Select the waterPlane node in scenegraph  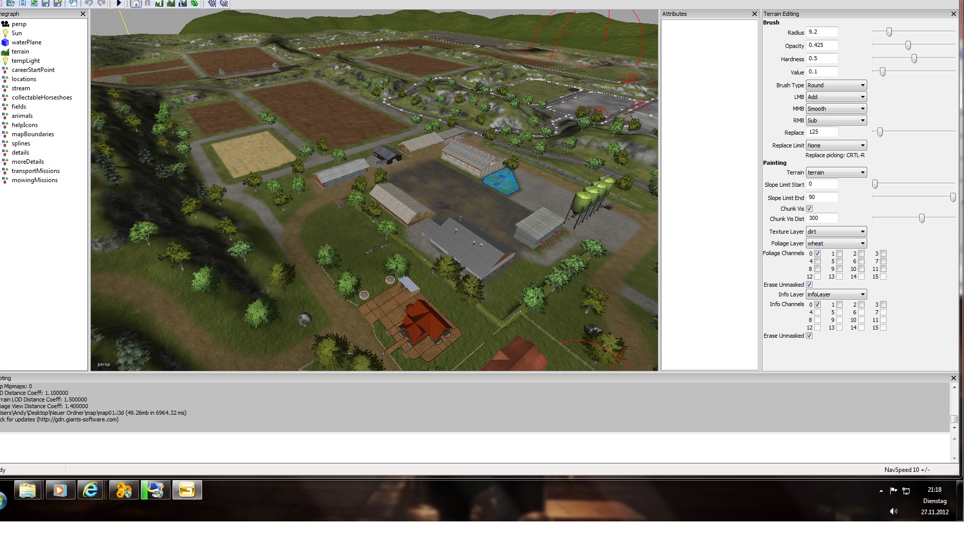27,42
